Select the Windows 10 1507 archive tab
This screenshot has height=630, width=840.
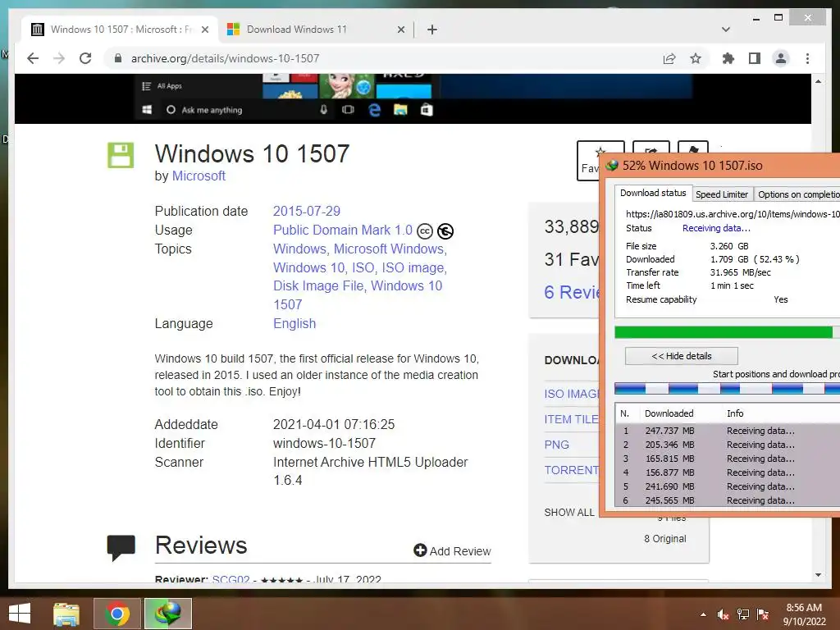(x=119, y=30)
